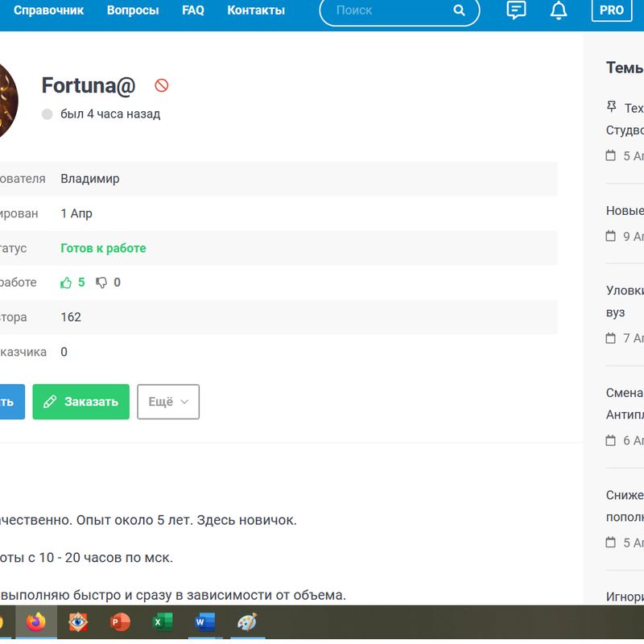Launch PowerPoint from the taskbar

coord(121,622)
